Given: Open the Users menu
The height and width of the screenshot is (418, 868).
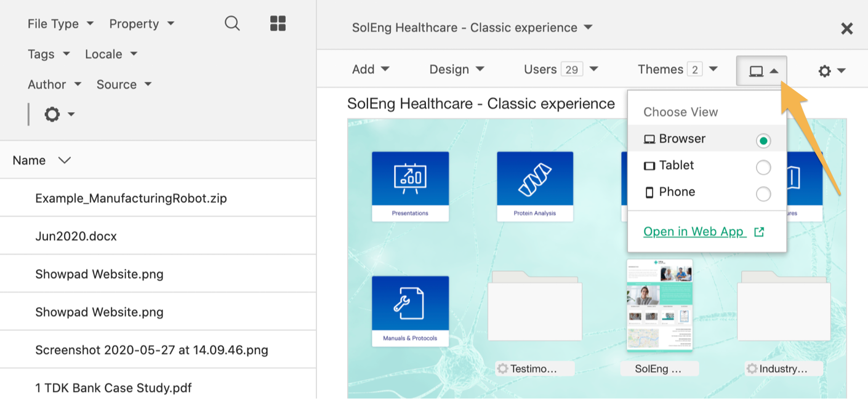Looking at the screenshot, I should [x=561, y=70].
